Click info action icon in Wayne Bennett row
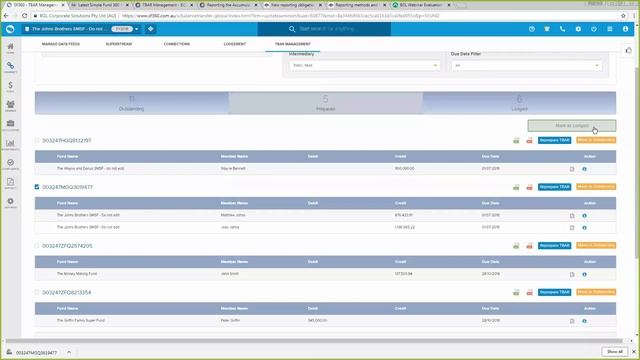640x360 pixels. (x=584, y=169)
